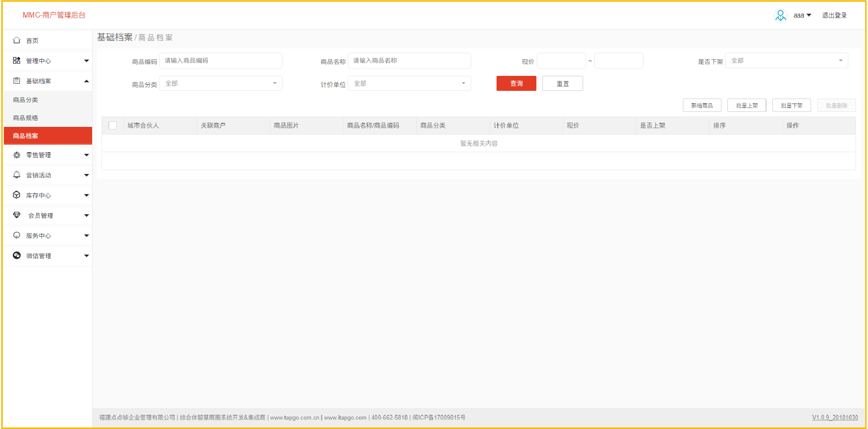Viewport: 868px width, 429px height.
Task: Select all rows with header checkbox
Action: pyautogui.click(x=113, y=126)
